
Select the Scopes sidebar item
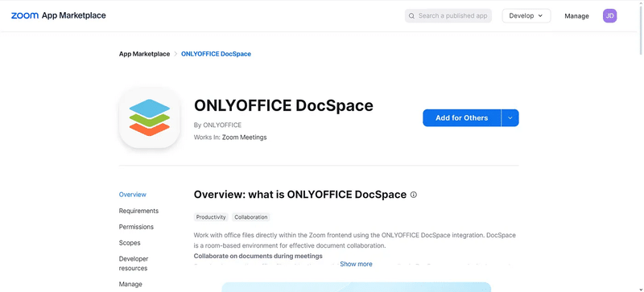click(130, 243)
